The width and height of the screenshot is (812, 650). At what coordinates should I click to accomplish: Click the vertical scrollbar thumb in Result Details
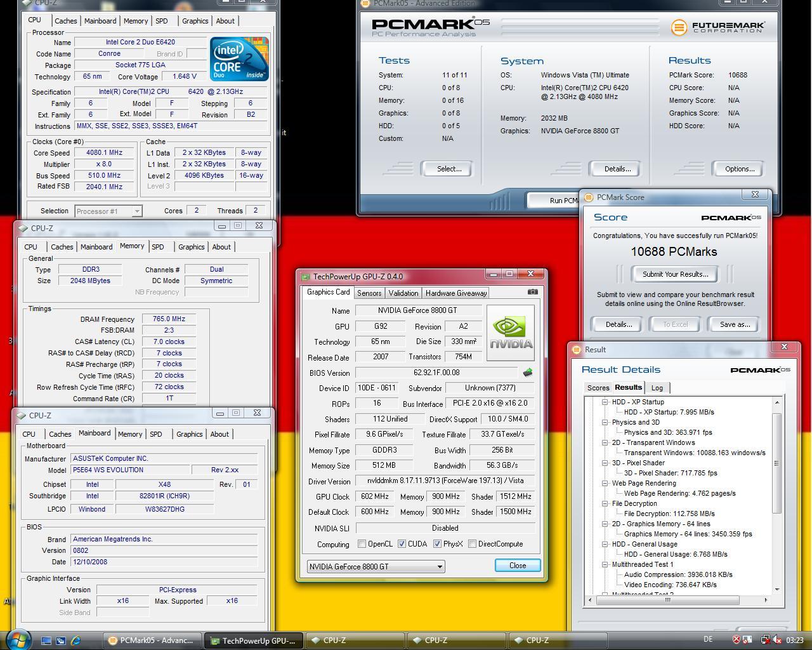pos(776,463)
